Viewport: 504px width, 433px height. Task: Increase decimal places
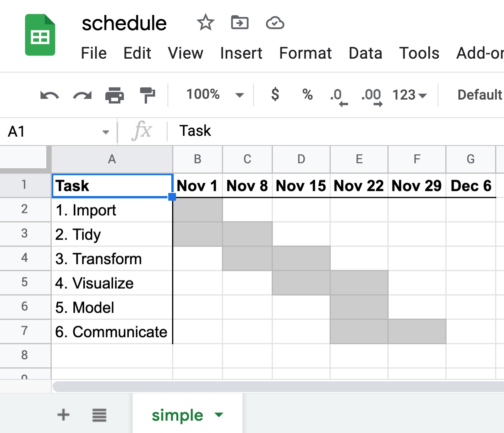[372, 96]
